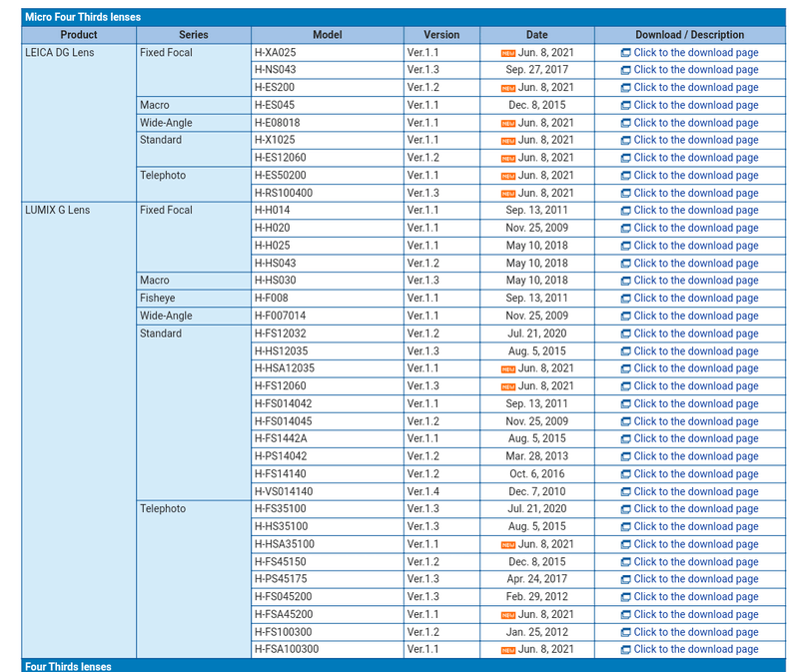Open download page link for H-FS45150
799x672 pixels.
pyautogui.click(x=695, y=562)
